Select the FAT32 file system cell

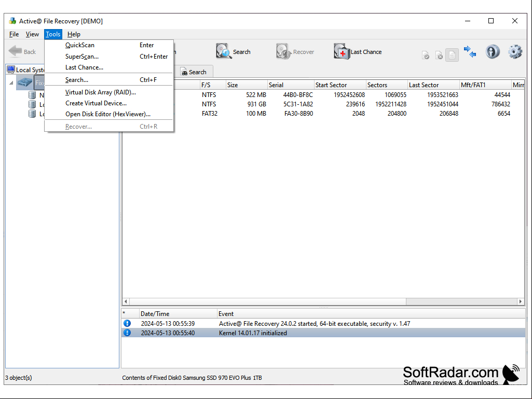(210, 114)
